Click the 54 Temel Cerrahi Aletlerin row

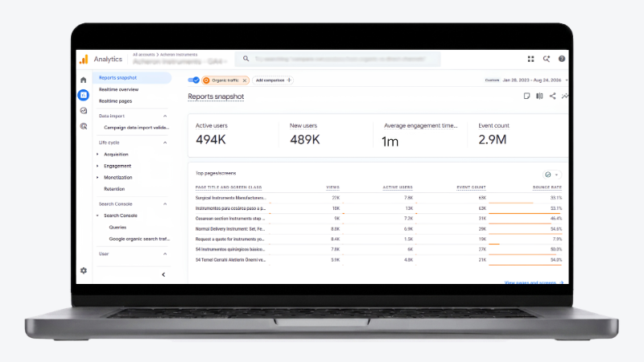coord(230,260)
